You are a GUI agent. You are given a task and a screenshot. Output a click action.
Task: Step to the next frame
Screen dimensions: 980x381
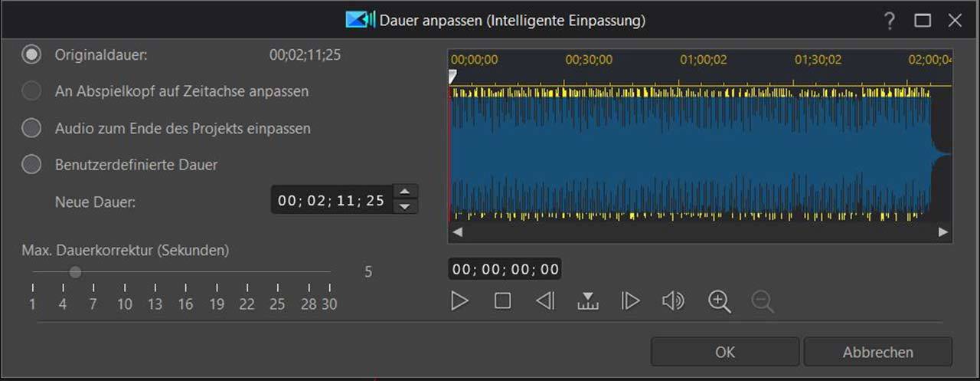[630, 301]
